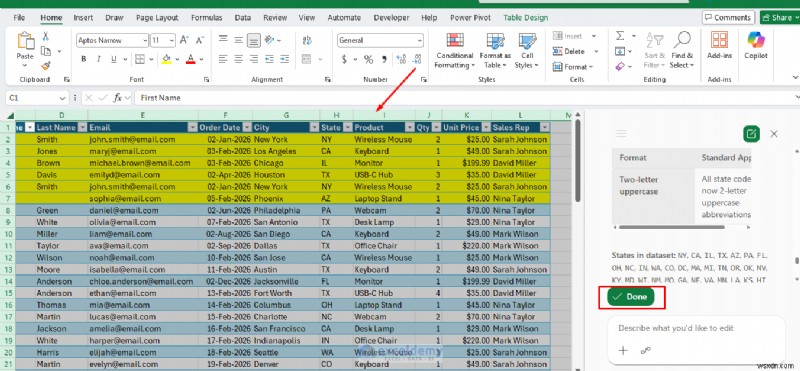Open the Add-ins gallery
This screenshot has width=800, height=371.
[x=719, y=45]
